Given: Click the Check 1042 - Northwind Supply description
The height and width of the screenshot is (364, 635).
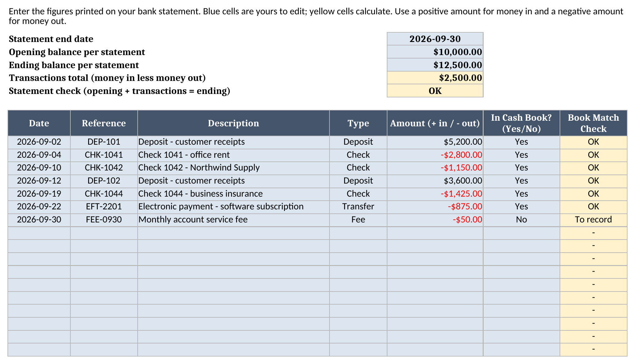Looking at the screenshot, I should [234, 168].
